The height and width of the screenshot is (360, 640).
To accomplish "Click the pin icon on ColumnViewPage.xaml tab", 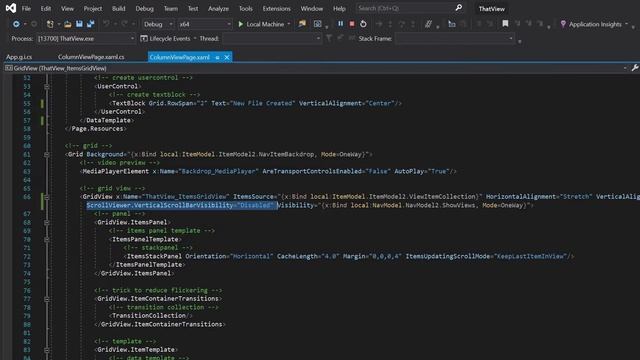I will [217, 58].
